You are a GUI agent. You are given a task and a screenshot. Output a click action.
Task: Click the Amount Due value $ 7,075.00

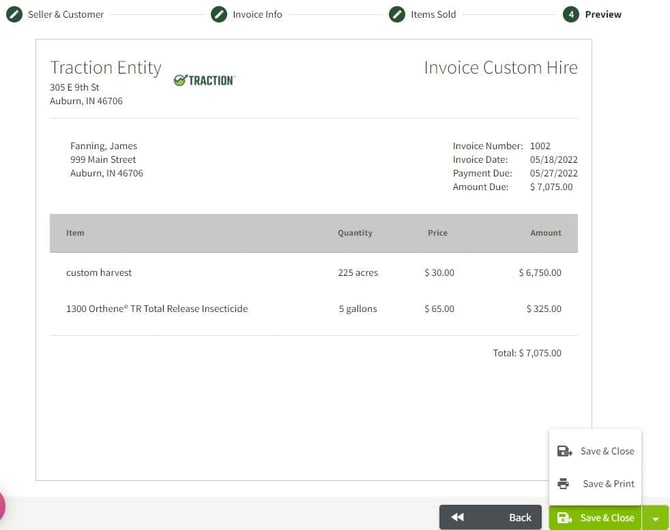tap(551, 187)
